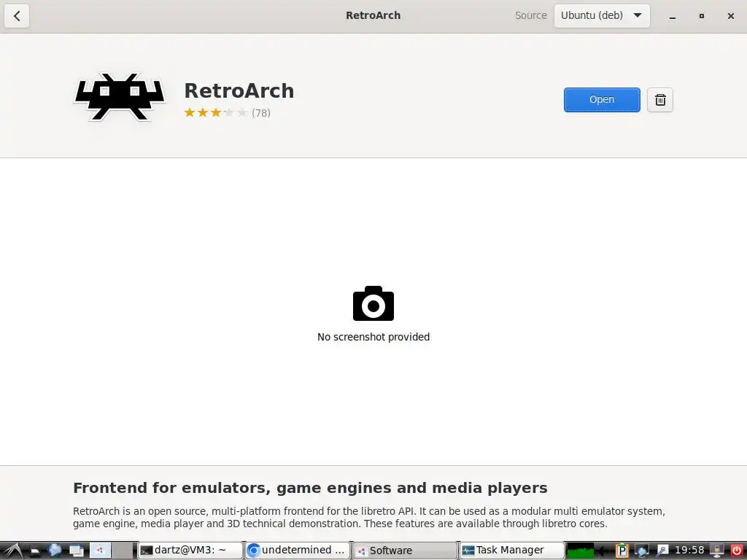This screenshot has height=560, width=747.
Task: Close the Software window
Action: (730, 16)
